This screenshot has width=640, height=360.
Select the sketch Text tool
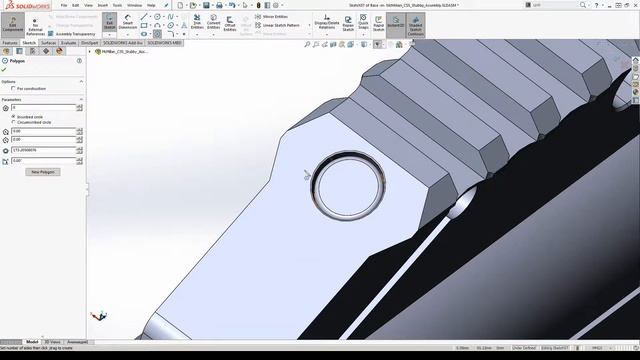(x=184, y=25)
